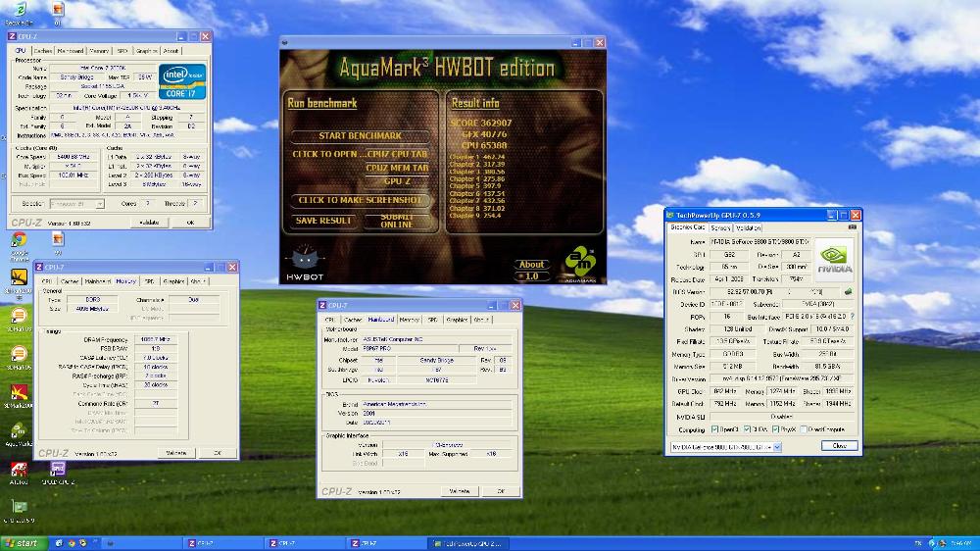Switch to SPD tab in CPU-Z CPU window
This screenshot has height=551, width=980.
(122, 51)
